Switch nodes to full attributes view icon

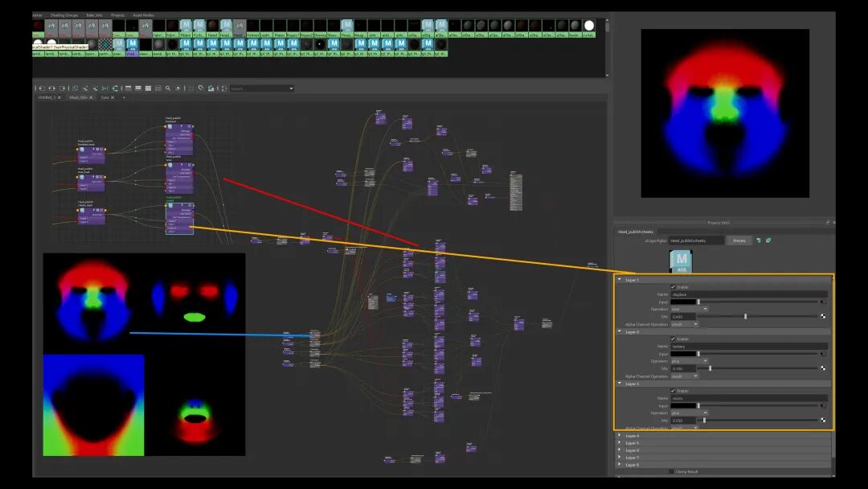[148, 88]
